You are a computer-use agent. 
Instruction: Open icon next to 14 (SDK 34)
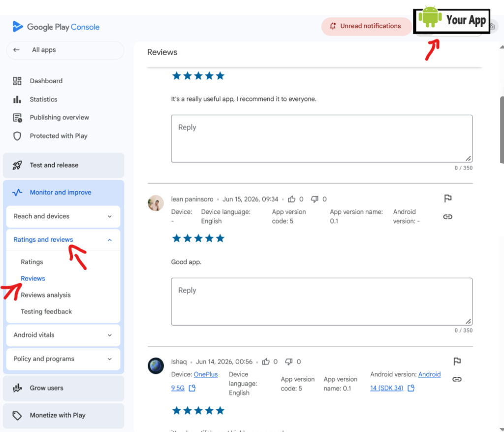[411, 388]
